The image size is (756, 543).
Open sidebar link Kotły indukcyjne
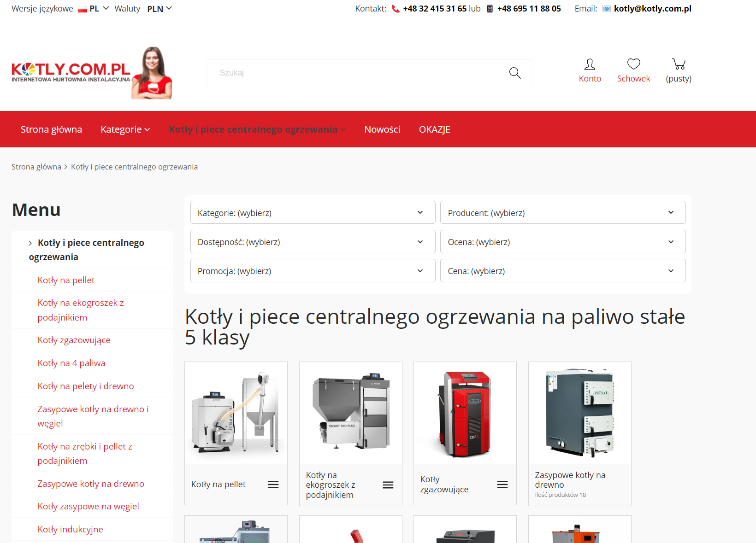click(x=70, y=529)
